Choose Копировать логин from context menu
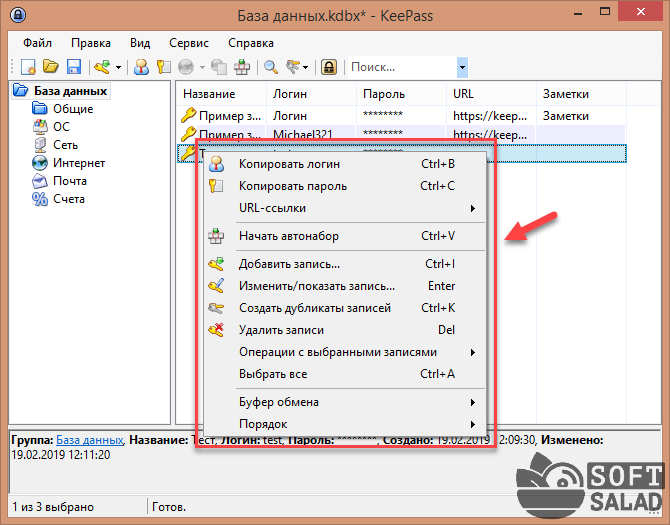 point(344,164)
